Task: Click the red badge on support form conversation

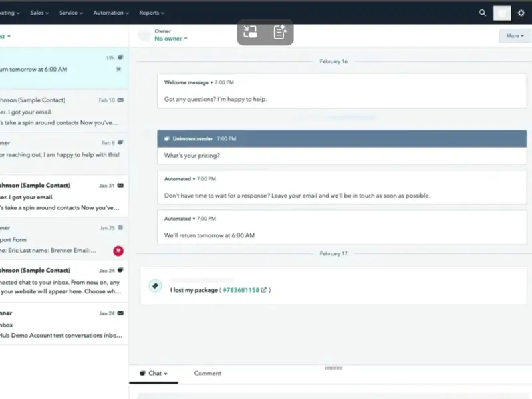Action: coord(118,251)
